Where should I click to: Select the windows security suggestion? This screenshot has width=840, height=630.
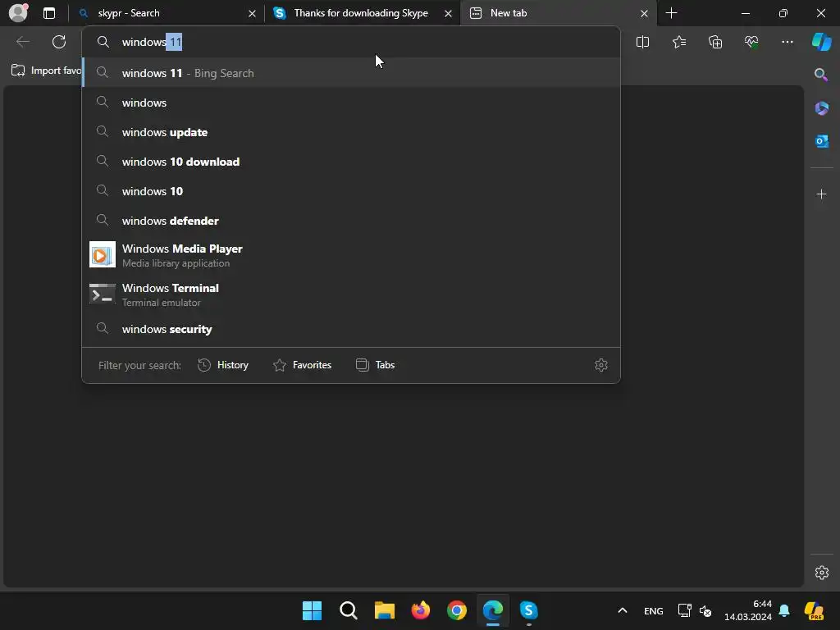pyautogui.click(x=351, y=329)
